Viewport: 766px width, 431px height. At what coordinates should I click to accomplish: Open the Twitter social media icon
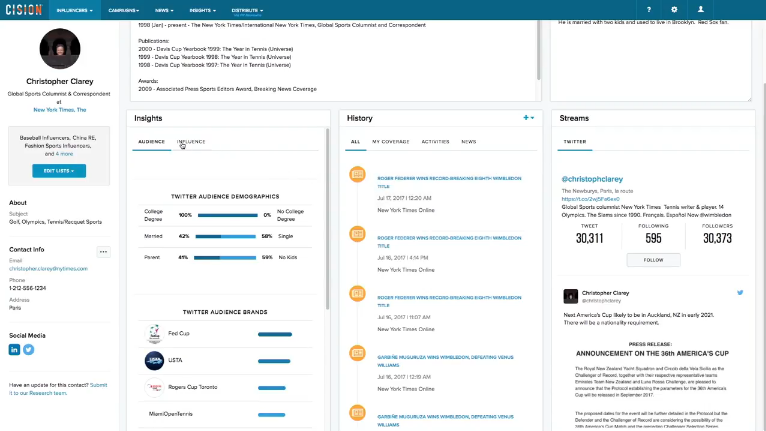(x=29, y=349)
